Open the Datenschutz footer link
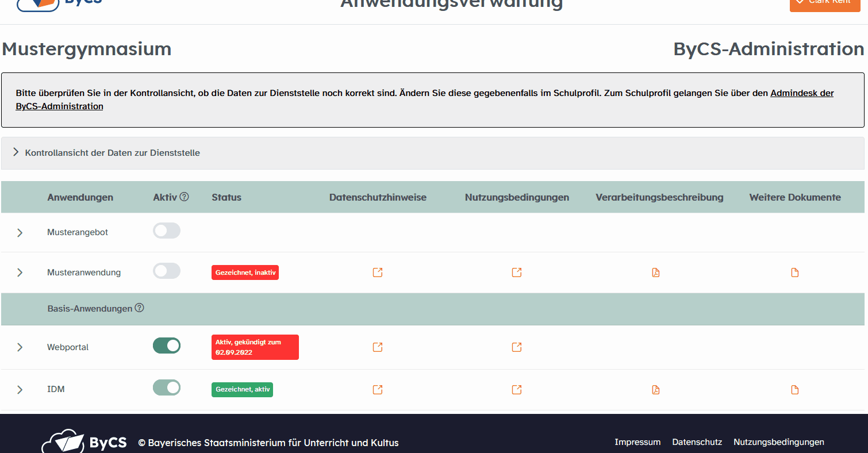868x453 pixels. point(697,442)
